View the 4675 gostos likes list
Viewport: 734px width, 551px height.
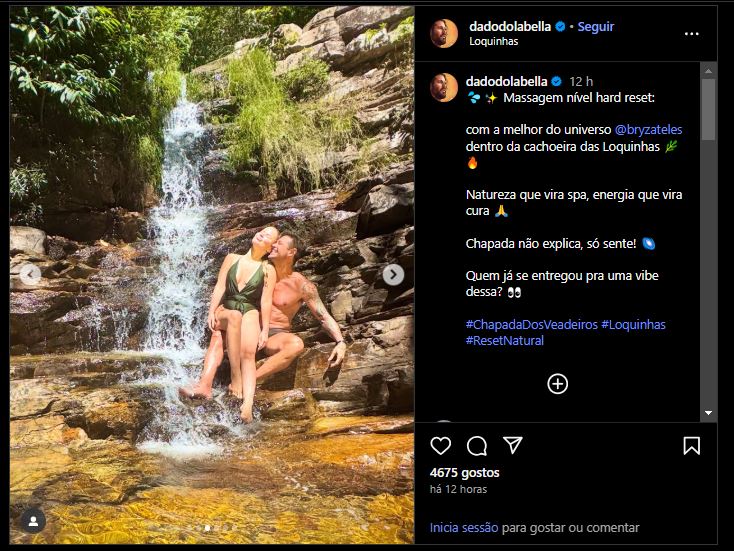[464, 472]
